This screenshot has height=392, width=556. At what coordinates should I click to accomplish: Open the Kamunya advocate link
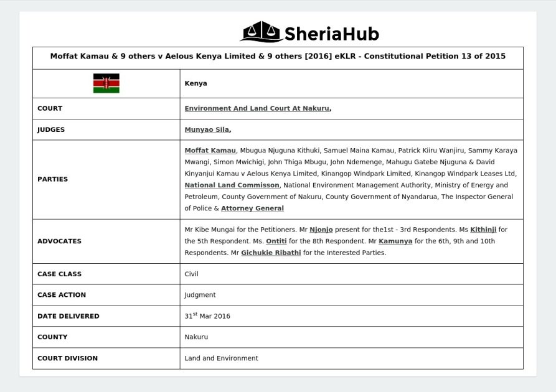395,241
